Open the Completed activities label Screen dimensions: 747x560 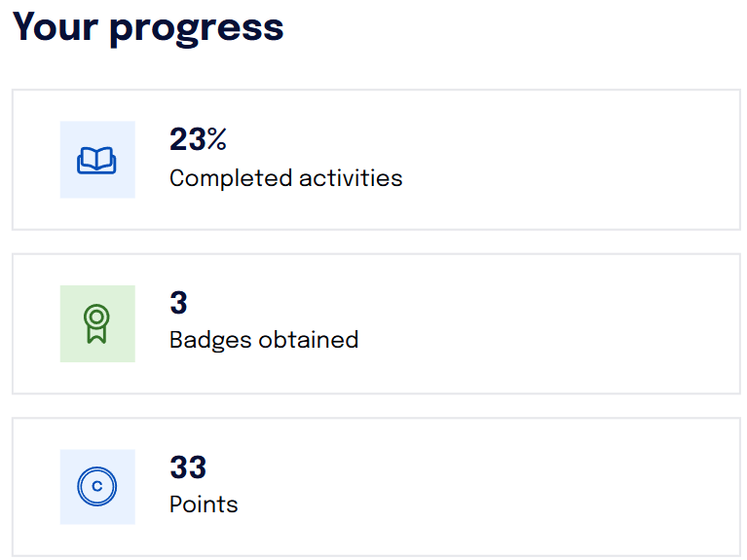click(285, 179)
